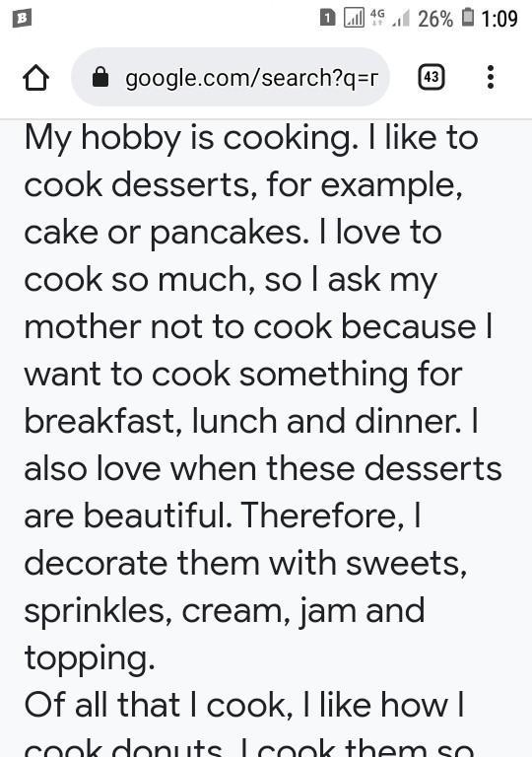Tap the Chrome home icon
Screen dimensions: 532x757
pos(35,77)
